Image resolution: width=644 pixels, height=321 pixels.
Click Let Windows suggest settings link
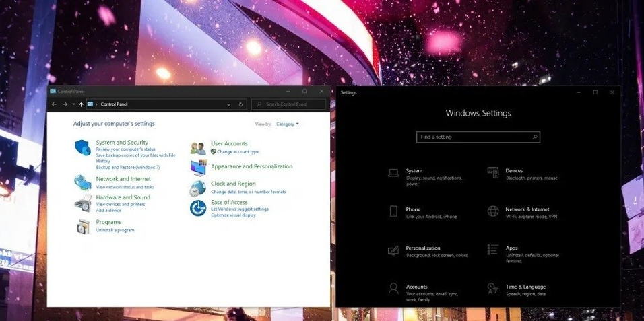pos(239,209)
